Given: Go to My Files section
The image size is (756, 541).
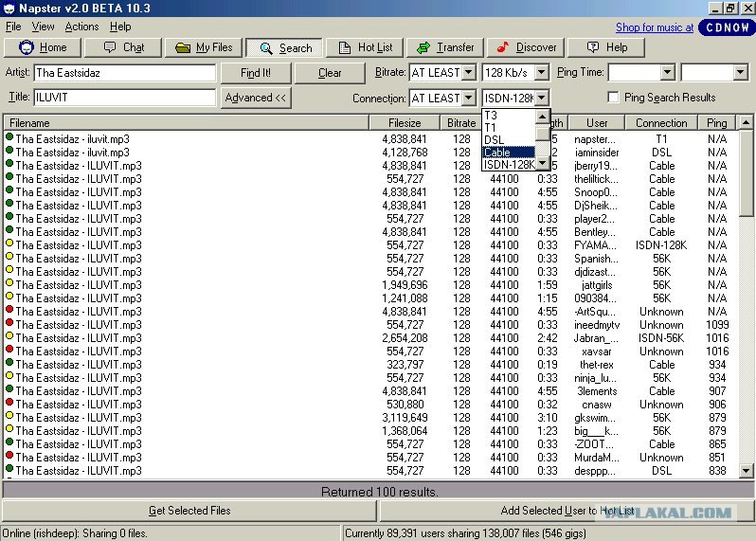Looking at the screenshot, I should coord(204,47).
